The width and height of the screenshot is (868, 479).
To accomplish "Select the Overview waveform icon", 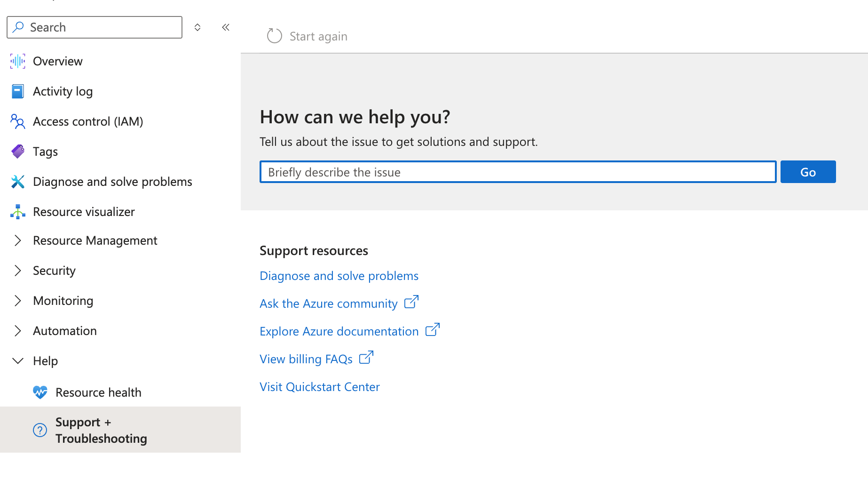I will pos(17,61).
